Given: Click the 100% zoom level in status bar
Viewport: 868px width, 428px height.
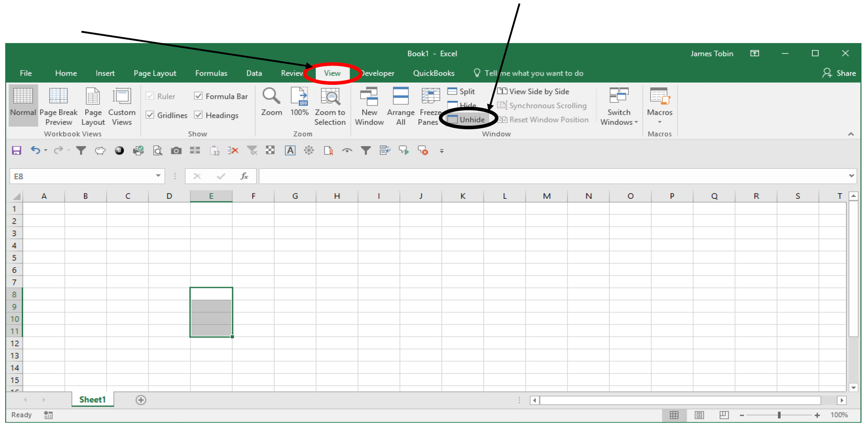Looking at the screenshot, I should tap(839, 415).
